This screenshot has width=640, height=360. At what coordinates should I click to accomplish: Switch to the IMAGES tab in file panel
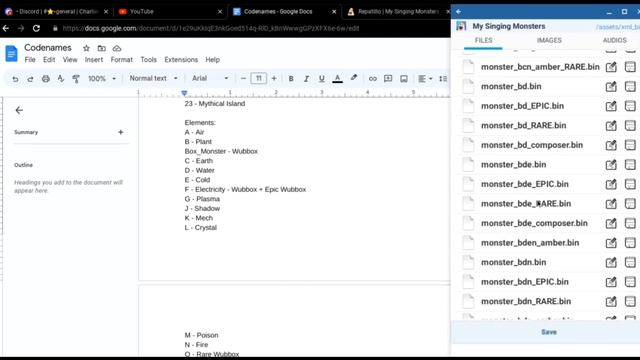coord(549,40)
